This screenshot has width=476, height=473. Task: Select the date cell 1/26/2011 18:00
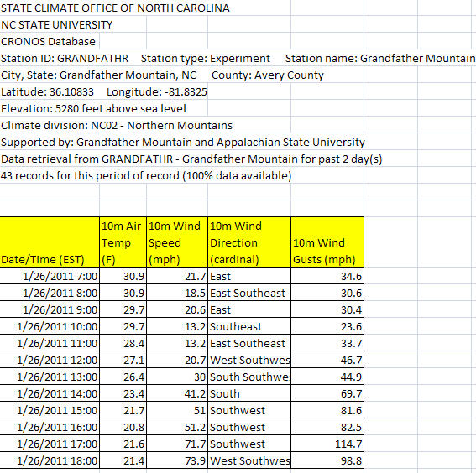click(x=50, y=460)
